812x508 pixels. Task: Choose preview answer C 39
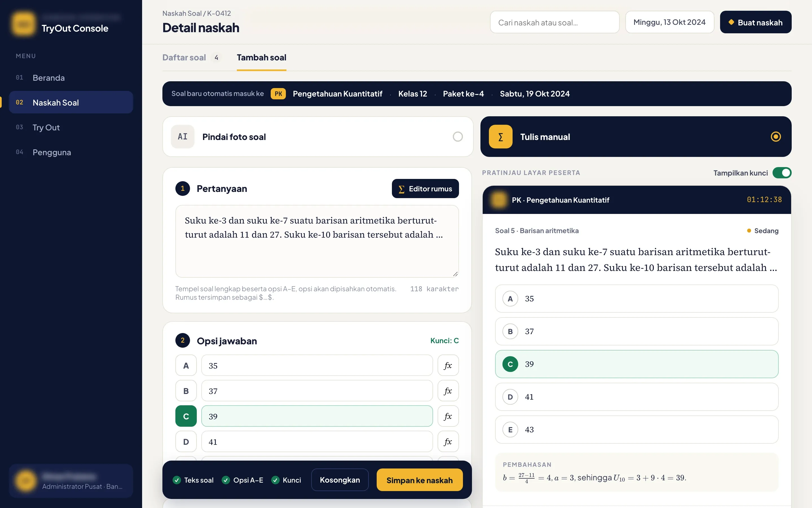pos(637,364)
